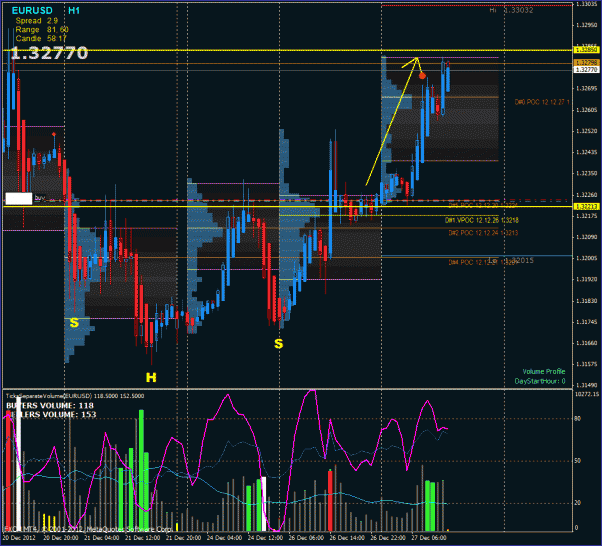Click the 1.32435 price scale value
Image resolution: width=602 pixels, height=546 pixels.
click(587, 152)
